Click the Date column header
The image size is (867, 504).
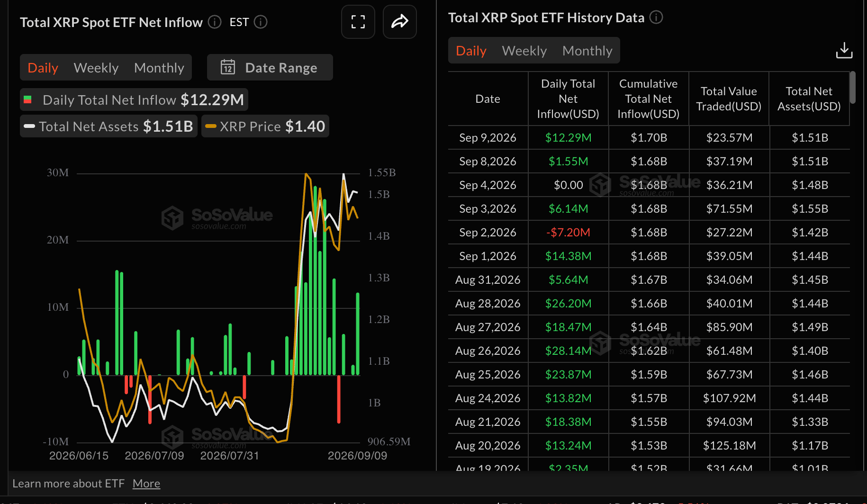coord(488,99)
